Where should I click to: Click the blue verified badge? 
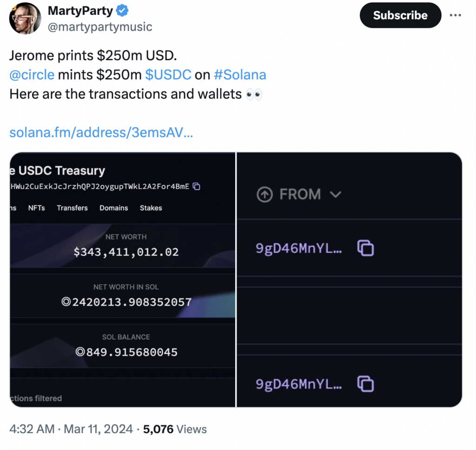(123, 10)
